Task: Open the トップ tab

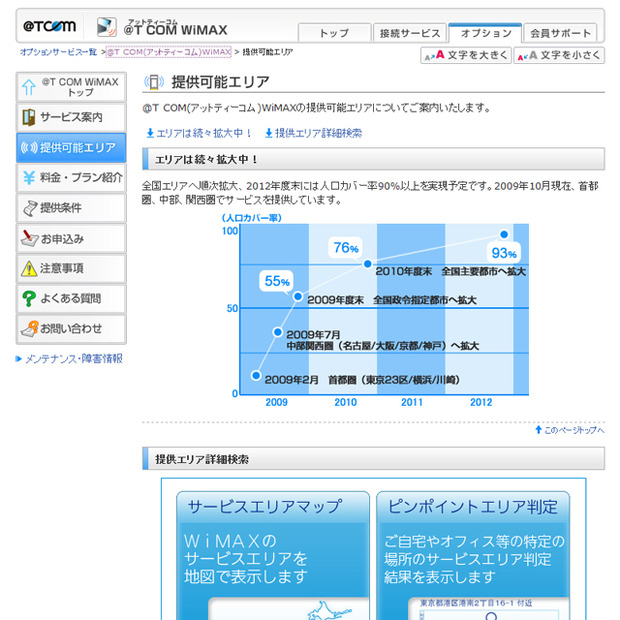Action: (334, 33)
